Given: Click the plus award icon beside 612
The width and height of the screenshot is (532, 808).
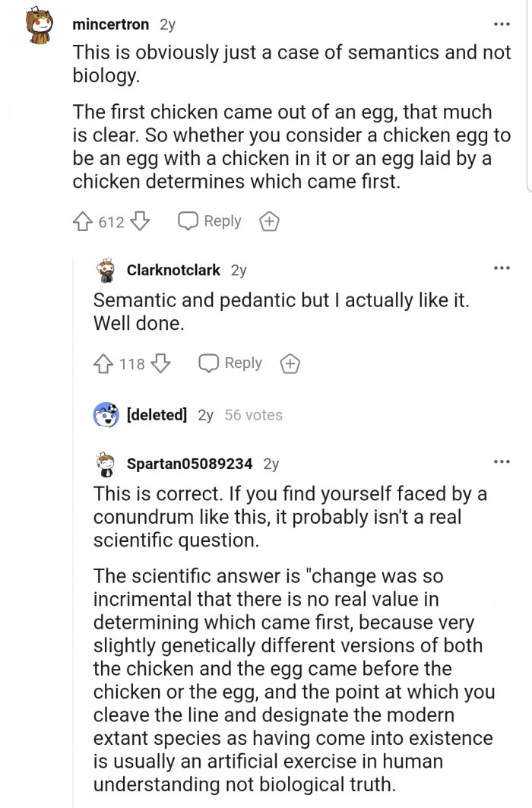Looking at the screenshot, I should [x=269, y=222].
